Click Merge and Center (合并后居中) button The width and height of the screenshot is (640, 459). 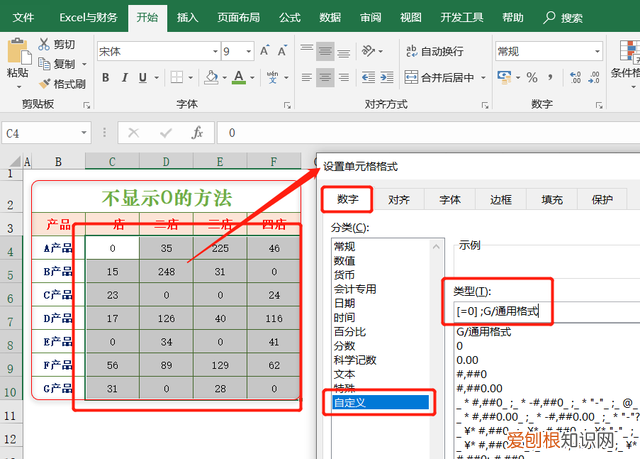(x=440, y=77)
